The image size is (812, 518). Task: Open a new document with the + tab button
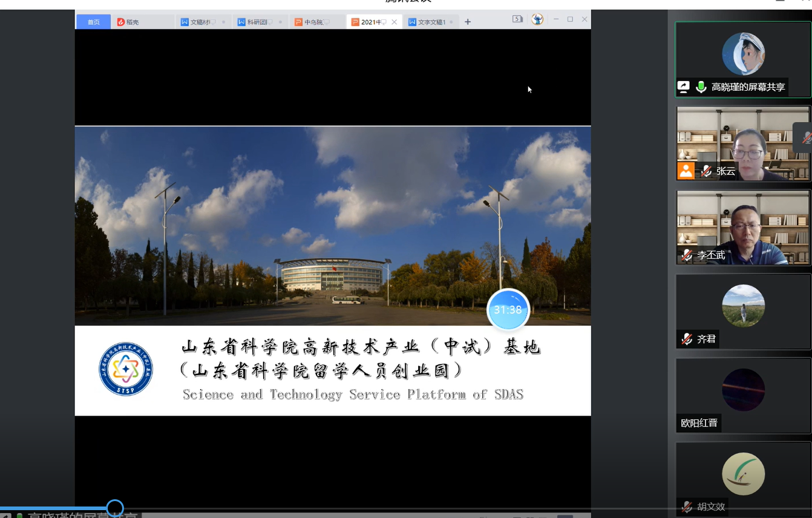(x=468, y=22)
